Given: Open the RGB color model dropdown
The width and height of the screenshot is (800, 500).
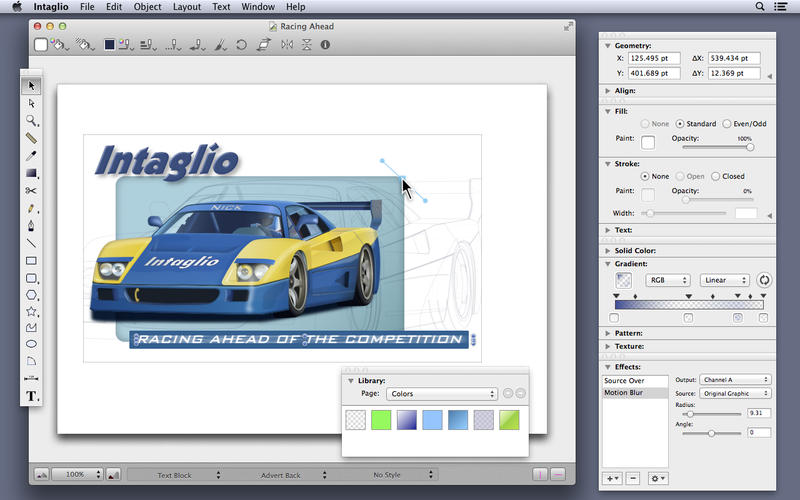Looking at the screenshot, I should pyautogui.click(x=668, y=280).
